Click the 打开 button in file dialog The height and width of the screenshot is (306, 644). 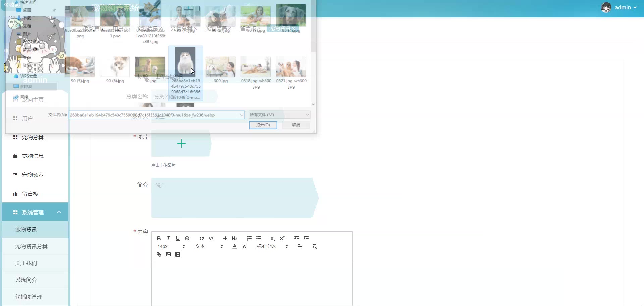point(263,125)
